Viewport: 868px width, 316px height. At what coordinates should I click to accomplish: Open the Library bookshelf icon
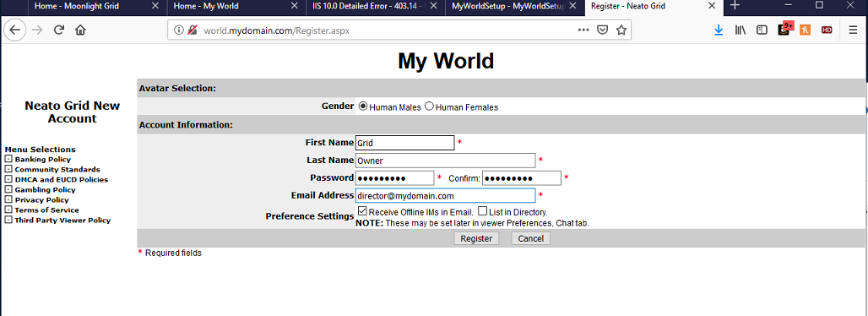pyautogui.click(x=741, y=30)
